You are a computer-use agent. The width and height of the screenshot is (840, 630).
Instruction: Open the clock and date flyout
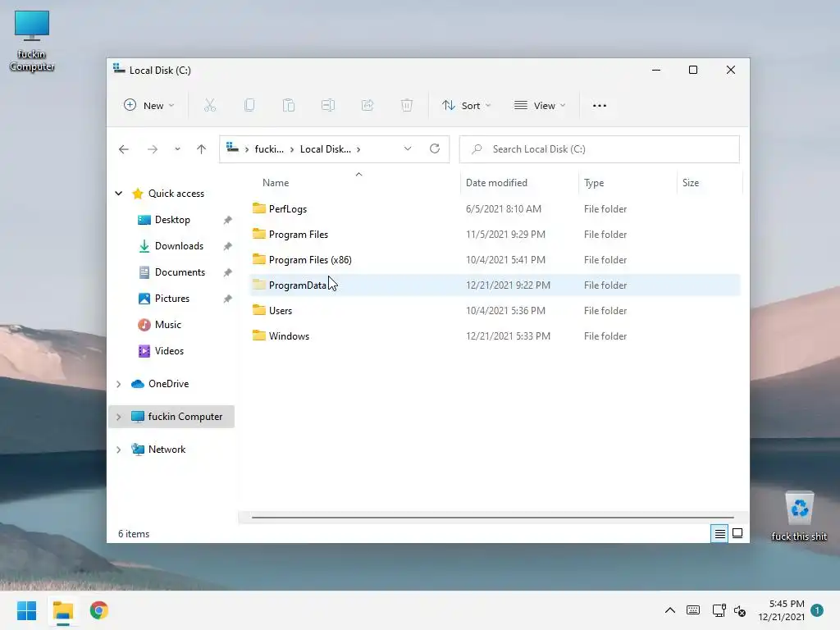[781, 610]
